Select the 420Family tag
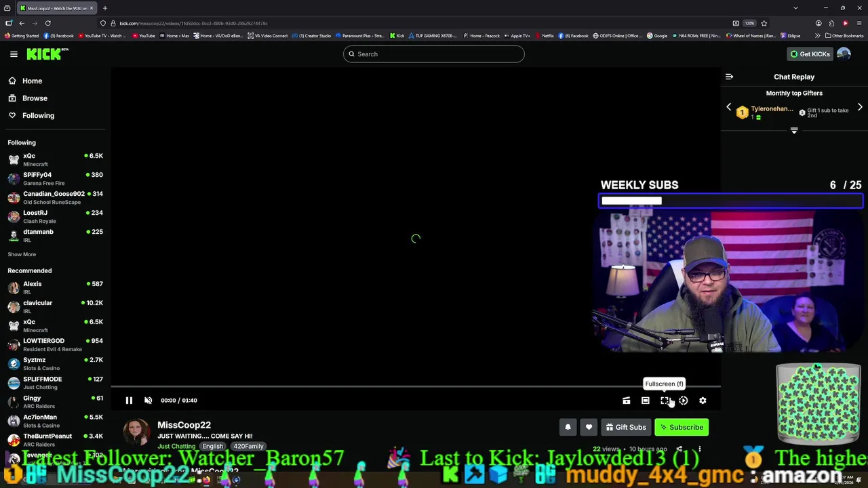The image size is (868, 488). [x=248, y=446]
